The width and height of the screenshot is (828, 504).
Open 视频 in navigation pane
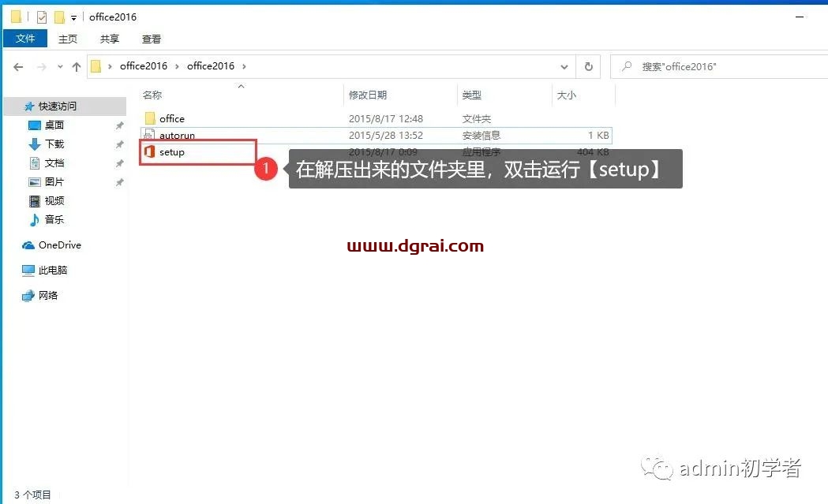54,201
